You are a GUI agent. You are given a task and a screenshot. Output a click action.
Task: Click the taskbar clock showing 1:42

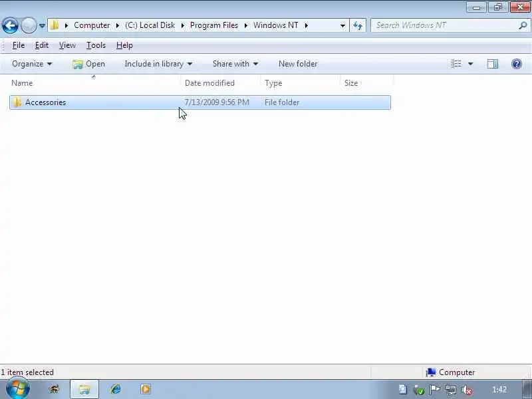click(x=499, y=390)
